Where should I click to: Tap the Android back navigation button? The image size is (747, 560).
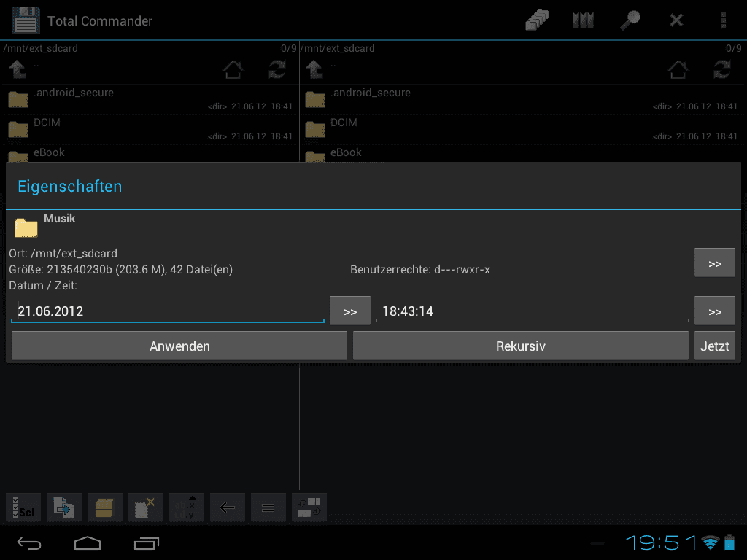pos(29,542)
